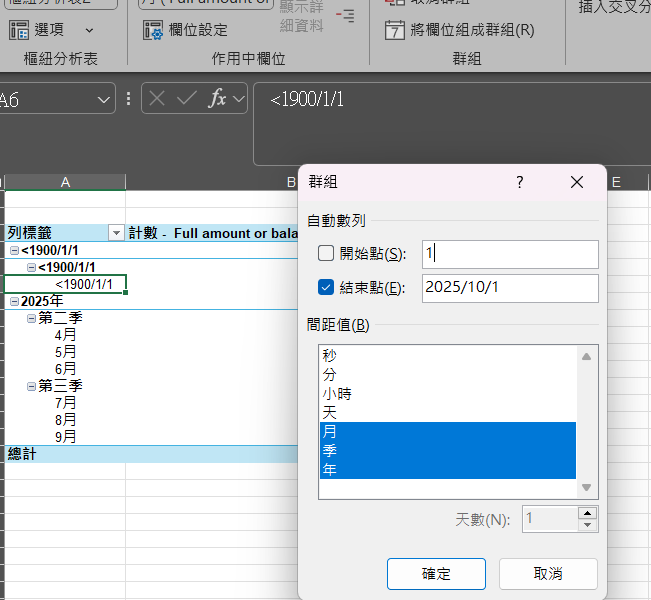This screenshot has width=651, height=600.
Task: Click the 欄位設定 field settings icon
Action: pyautogui.click(x=153, y=30)
